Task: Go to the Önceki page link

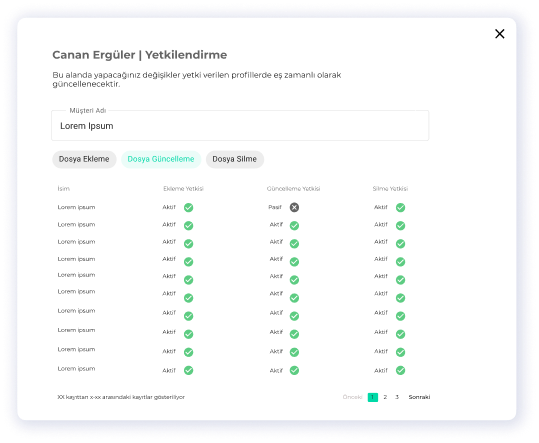Action: coord(352,397)
